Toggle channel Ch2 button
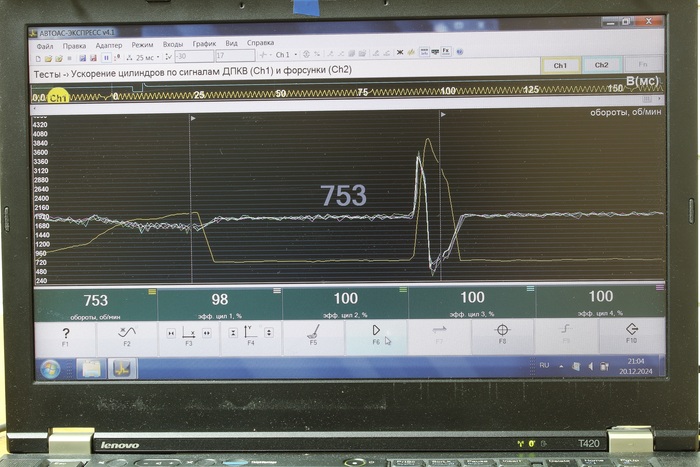 [601, 65]
